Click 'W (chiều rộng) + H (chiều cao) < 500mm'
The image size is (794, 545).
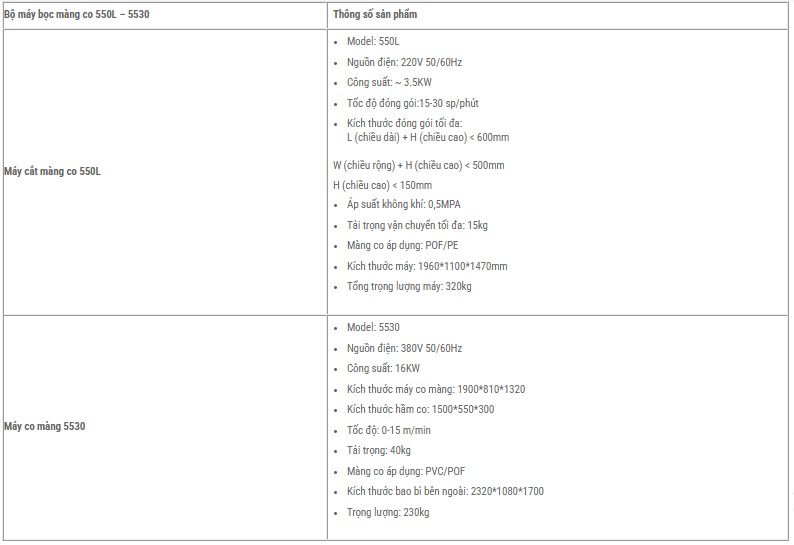pyautogui.click(x=418, y=166)
